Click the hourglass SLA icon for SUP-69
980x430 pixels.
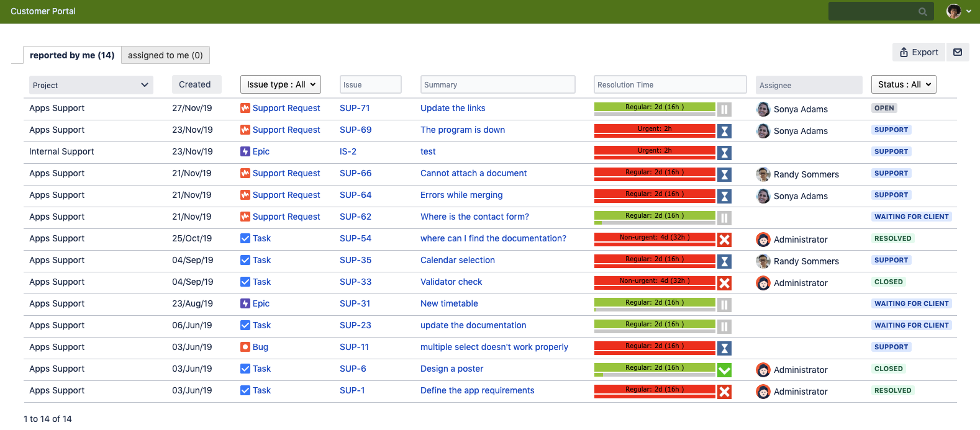(724, 132)
